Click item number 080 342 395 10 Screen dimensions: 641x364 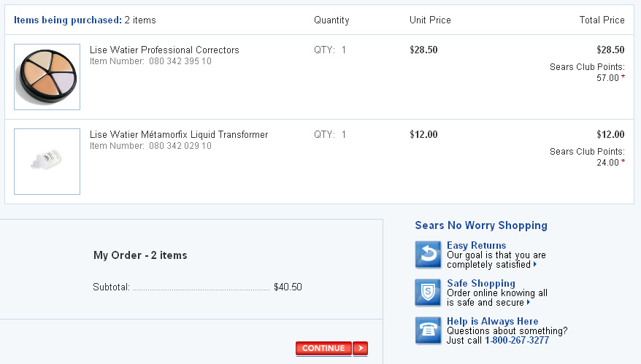180,61
